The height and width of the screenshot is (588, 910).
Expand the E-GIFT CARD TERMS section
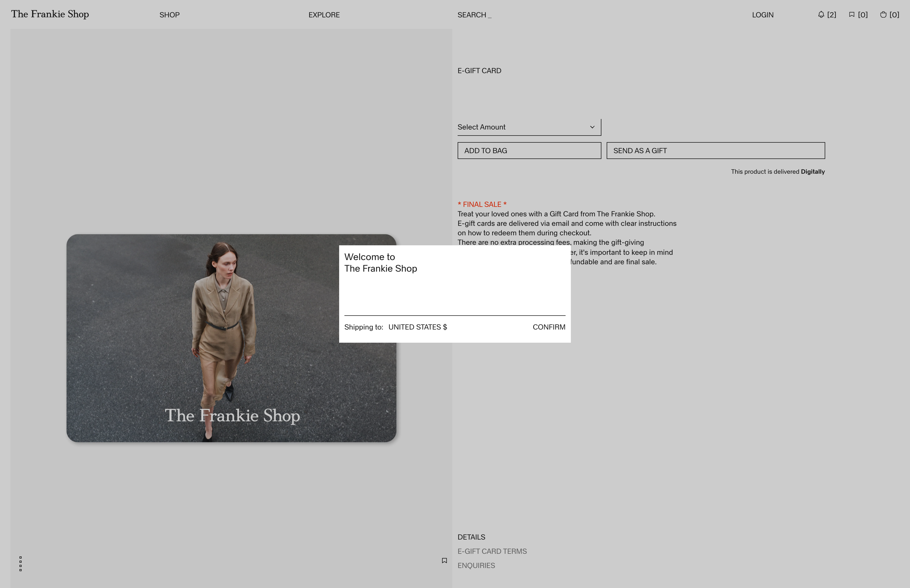click(492, 551)
